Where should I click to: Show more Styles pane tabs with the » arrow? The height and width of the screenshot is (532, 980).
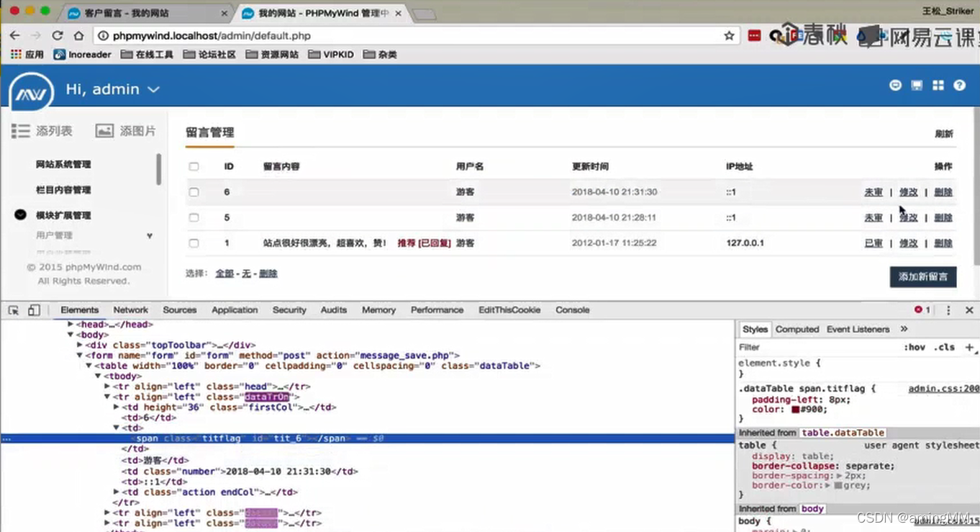coord(904,329)
